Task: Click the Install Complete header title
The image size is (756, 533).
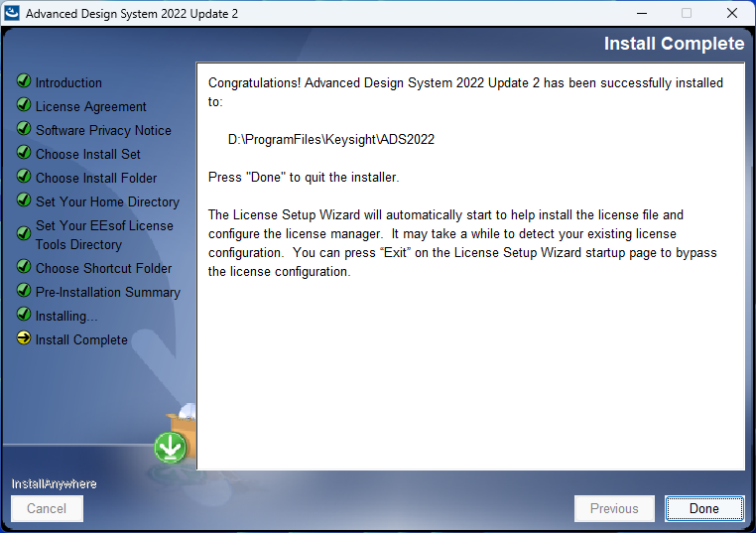Action: pos(674,44)
